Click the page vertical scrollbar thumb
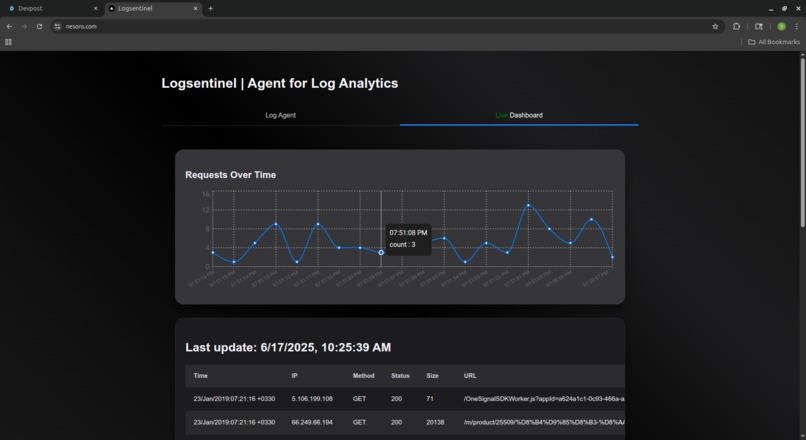This screenshot has width=806, height=440. click(x=802, y=141)
